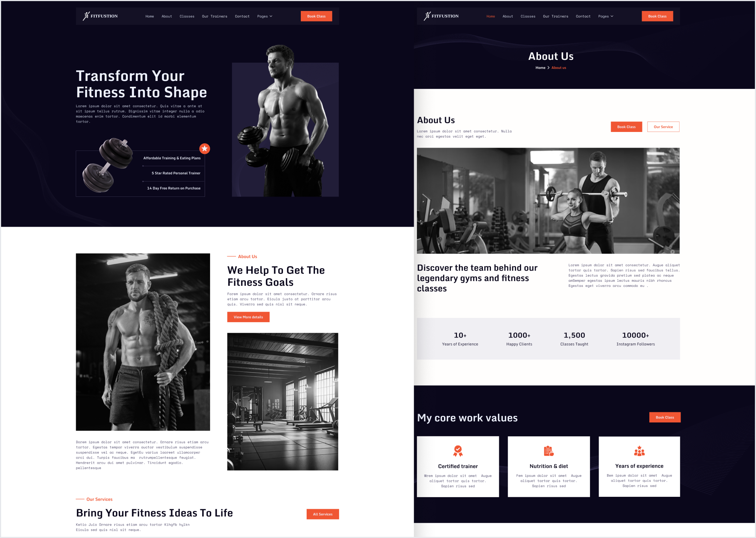Expand Pages dropdown in About page navbar
756x538 pixels.
pyautogui.click(x=605, y=16)
